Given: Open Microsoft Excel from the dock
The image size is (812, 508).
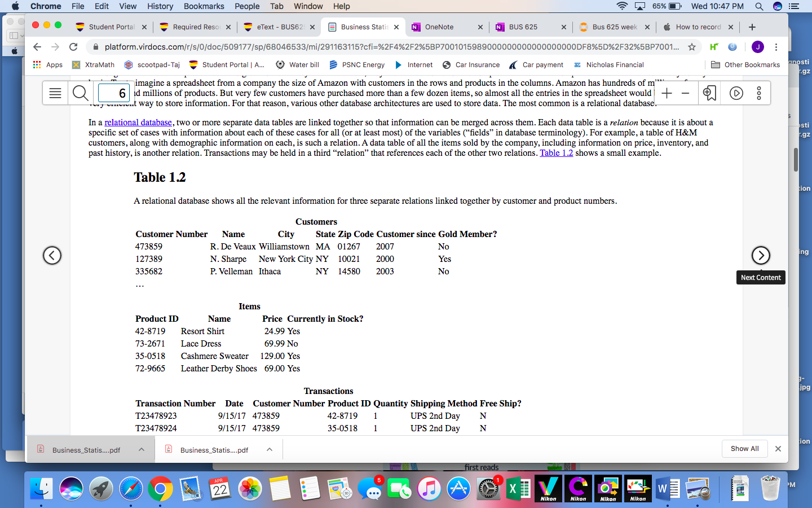Looking at the screenshot, I should click(518, 489).
